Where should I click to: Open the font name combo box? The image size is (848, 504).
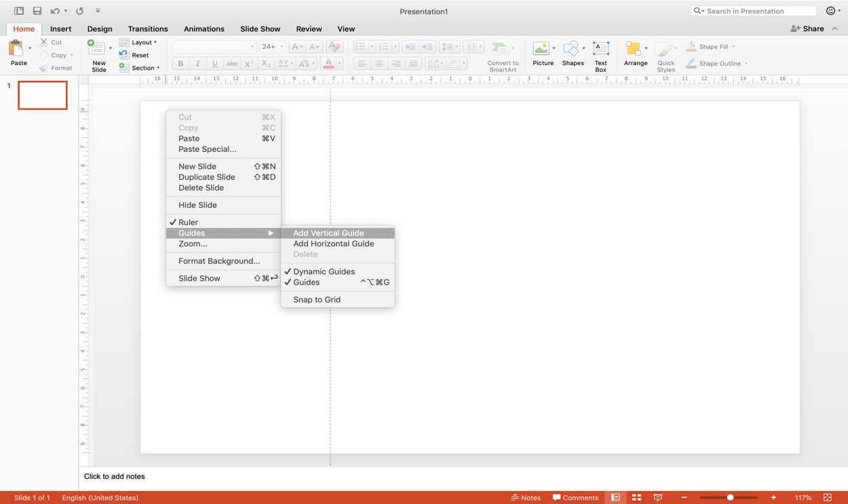tap(214, 47)
